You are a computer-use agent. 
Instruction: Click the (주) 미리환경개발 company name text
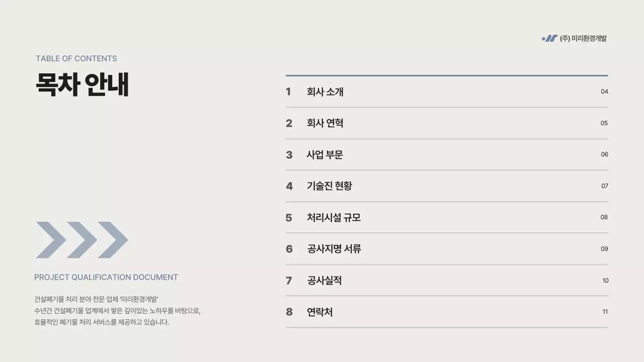[583, 38]
